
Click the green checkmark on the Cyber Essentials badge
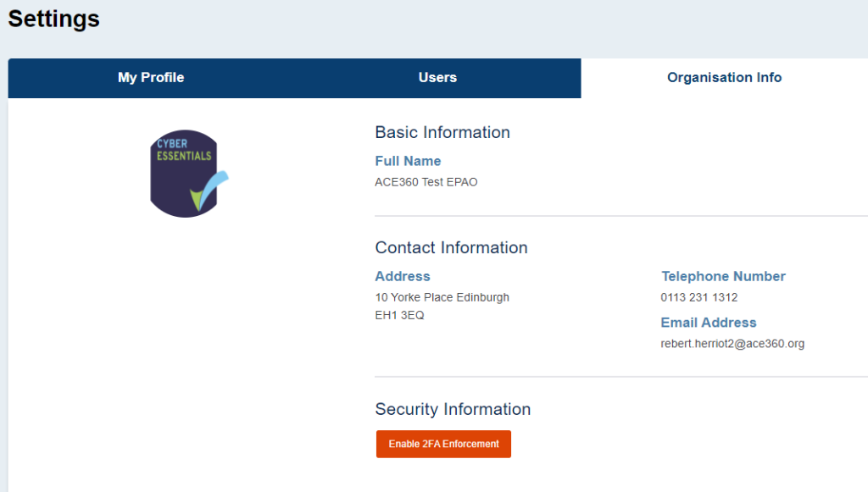click(x=200, y=196)
